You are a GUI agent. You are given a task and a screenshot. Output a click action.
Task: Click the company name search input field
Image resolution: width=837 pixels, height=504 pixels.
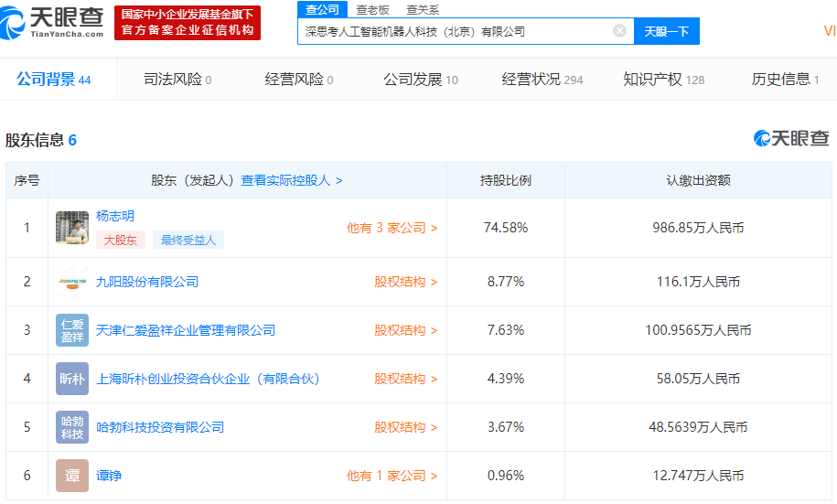[x=453, y=31]
